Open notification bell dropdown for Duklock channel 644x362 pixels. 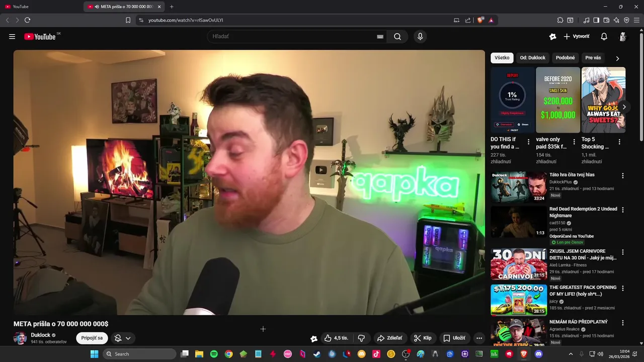(x=123, y=338)
